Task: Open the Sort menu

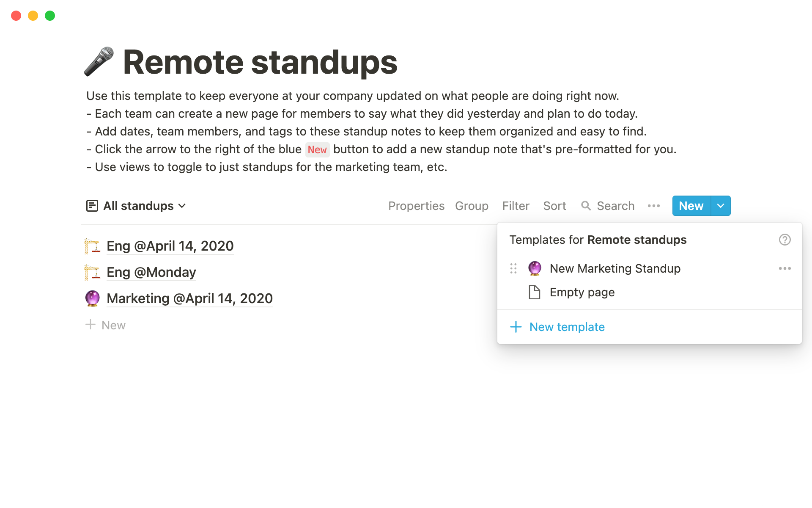Action: tap(554, 206)
